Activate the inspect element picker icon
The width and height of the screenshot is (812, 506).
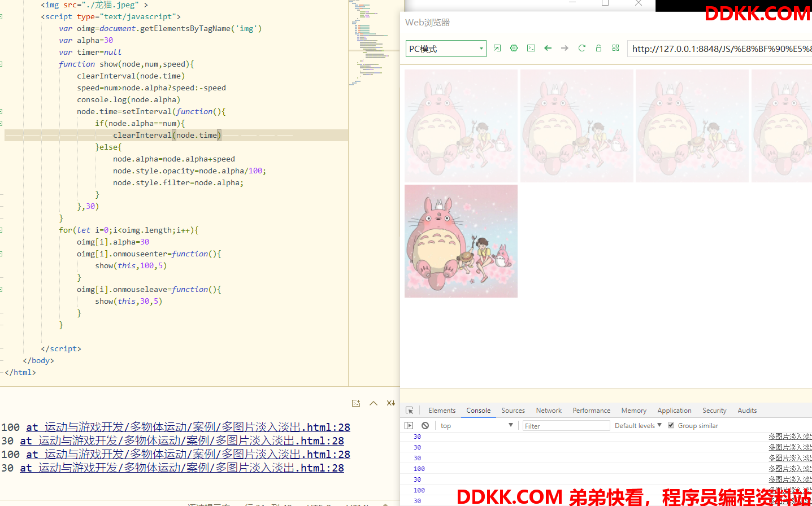coord(409,411)
